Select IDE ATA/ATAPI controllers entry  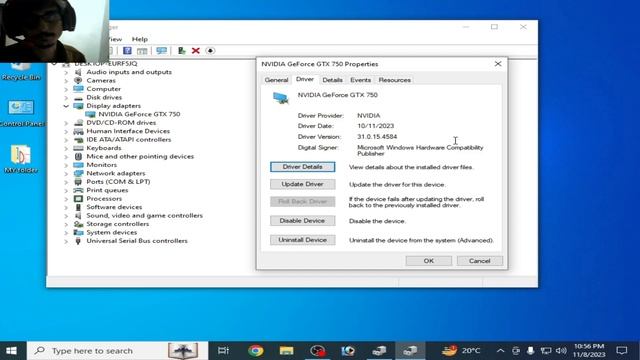point(129,140)
